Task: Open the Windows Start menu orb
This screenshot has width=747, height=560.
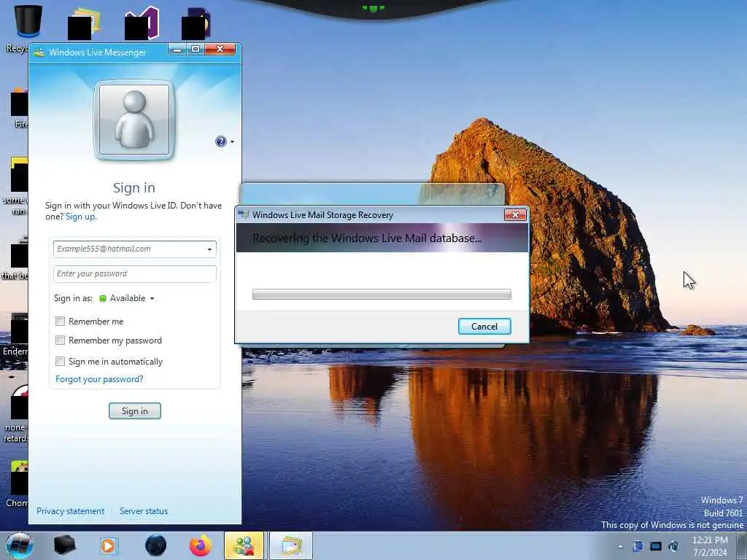Action: point(20,545)
